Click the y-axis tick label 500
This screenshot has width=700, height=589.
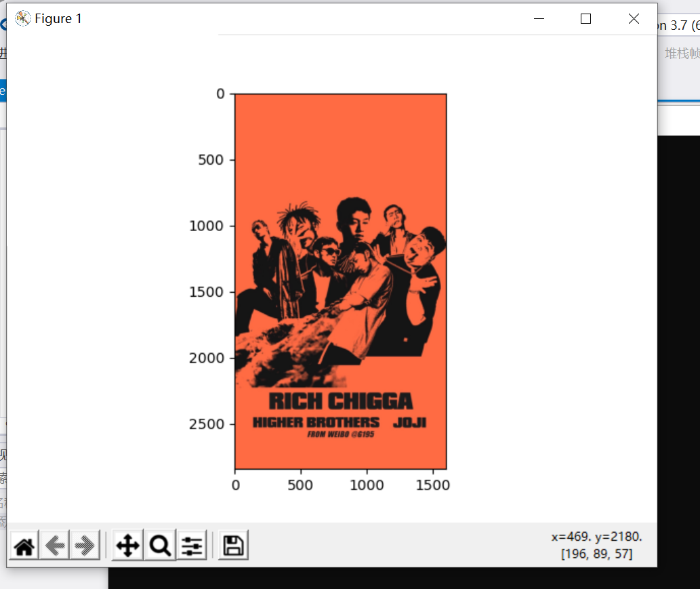pos(211,160)
